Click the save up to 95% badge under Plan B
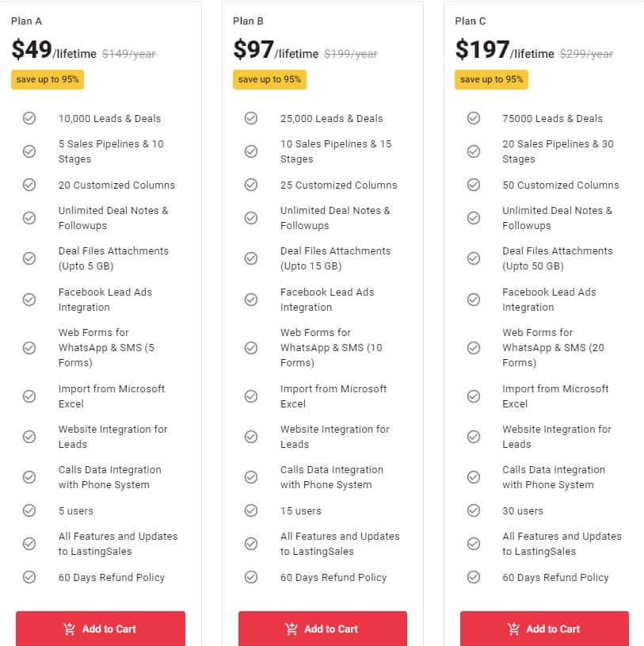Screen dimensions: 644x646 269,79
